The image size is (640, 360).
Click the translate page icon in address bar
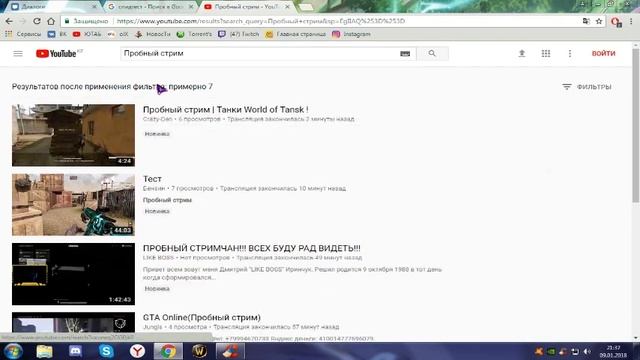tap(586, 21)
